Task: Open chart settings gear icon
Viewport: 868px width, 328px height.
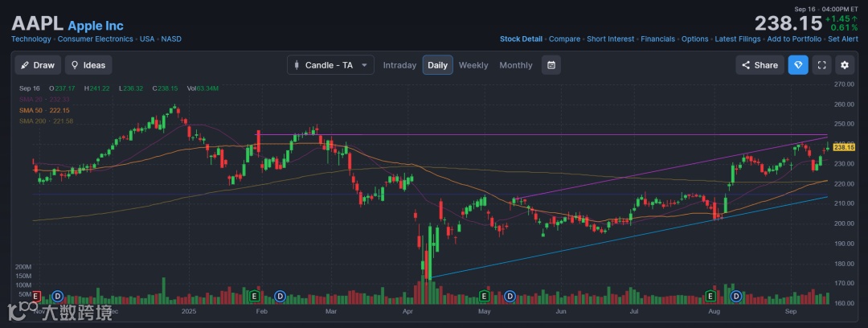Action: pos(844,65)
